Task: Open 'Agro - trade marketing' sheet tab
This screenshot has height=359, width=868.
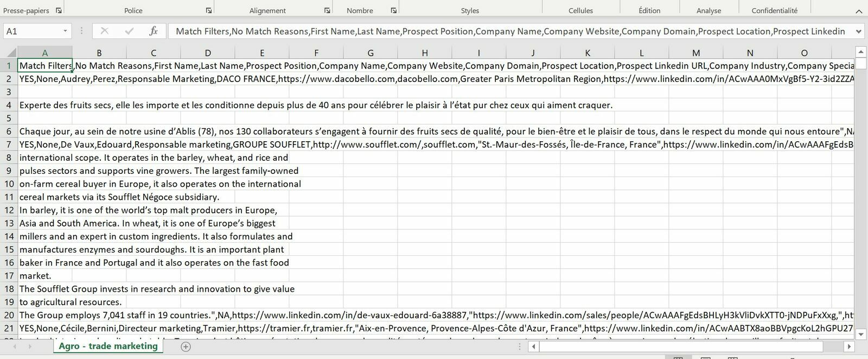Action: [108, 346]
